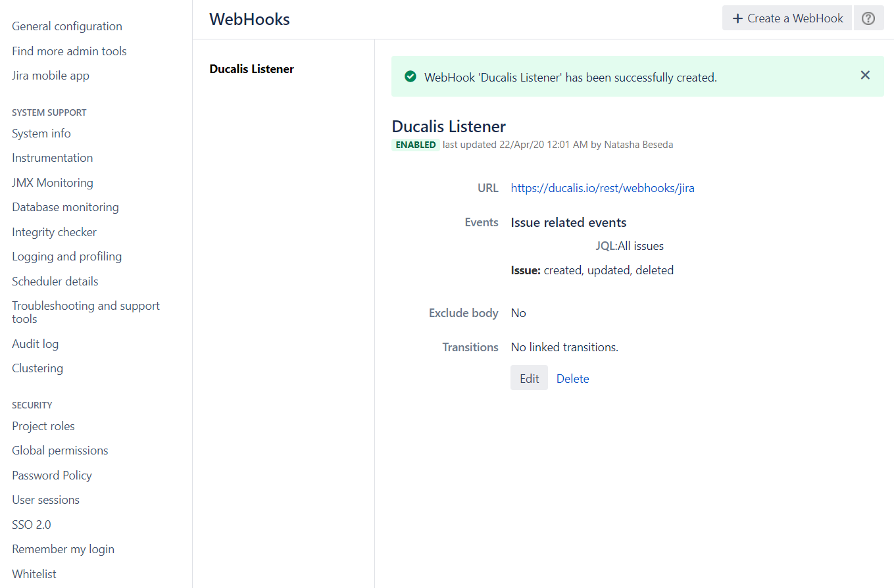Open Password Policy
This screenshot has width=894, height=588.
pyautogui.click(x=52, y=476)
